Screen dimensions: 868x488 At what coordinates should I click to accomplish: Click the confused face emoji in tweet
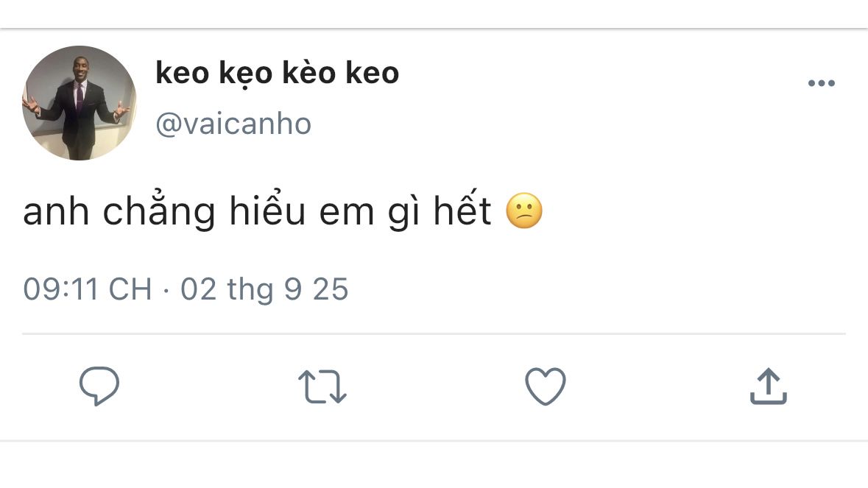(x=524, y=213)
